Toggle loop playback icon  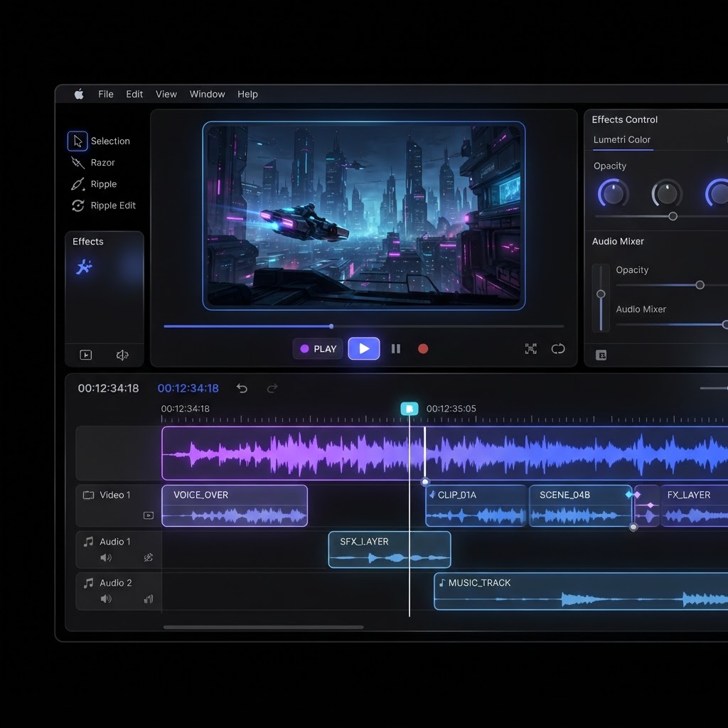(558, 348)
